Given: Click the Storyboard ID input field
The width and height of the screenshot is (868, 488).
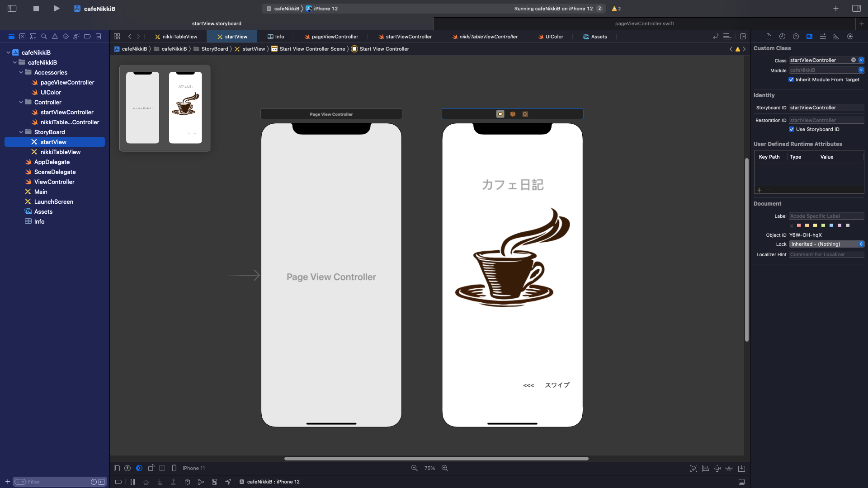Looking at the screenshot, I should tap(826, 108).
